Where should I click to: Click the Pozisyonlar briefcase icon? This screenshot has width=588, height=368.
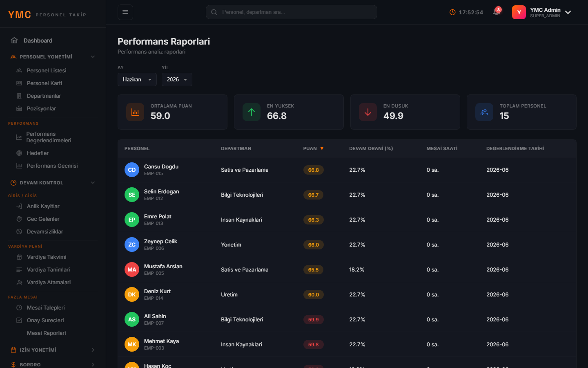point(19,108)
